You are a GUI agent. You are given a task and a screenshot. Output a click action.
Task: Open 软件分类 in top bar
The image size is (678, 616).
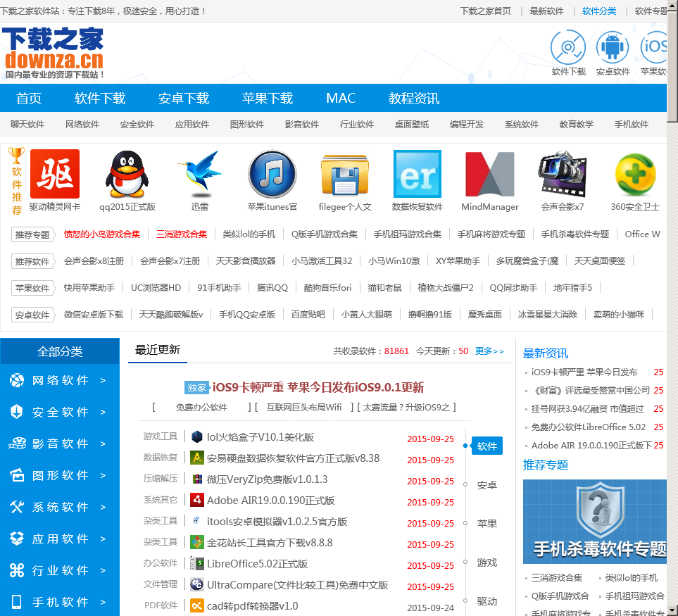pyautogui.click(x=599, y=11)
